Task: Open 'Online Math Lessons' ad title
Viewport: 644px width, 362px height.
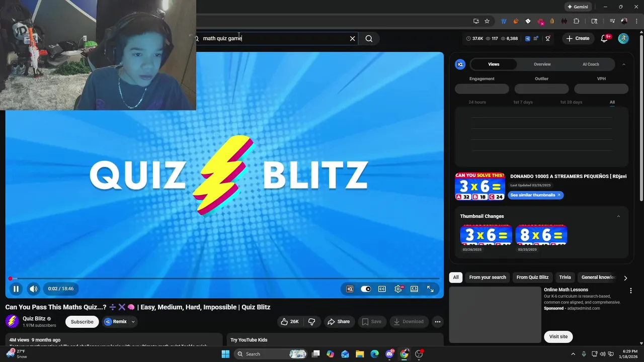Action: [x=566, y=290]
